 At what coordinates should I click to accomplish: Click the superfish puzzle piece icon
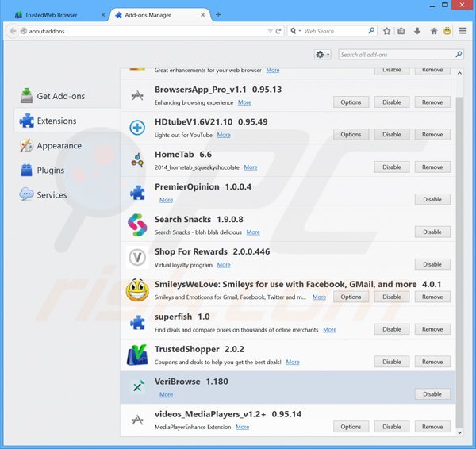click(x=137, y=322)
